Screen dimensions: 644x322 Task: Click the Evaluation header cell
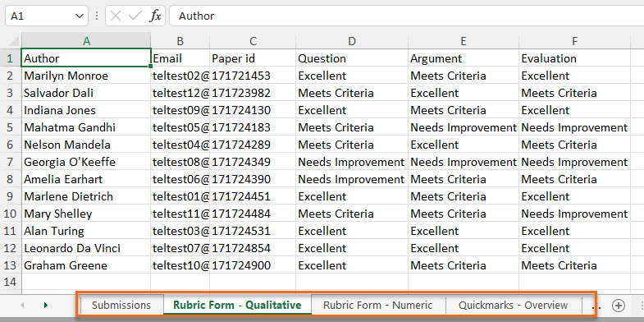[x=574, y=58]
